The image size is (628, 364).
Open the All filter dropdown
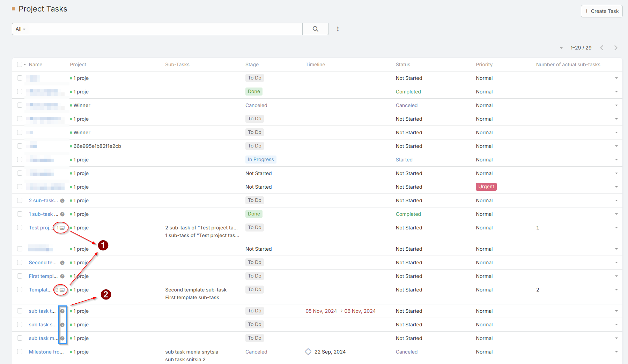pos(21,29)
